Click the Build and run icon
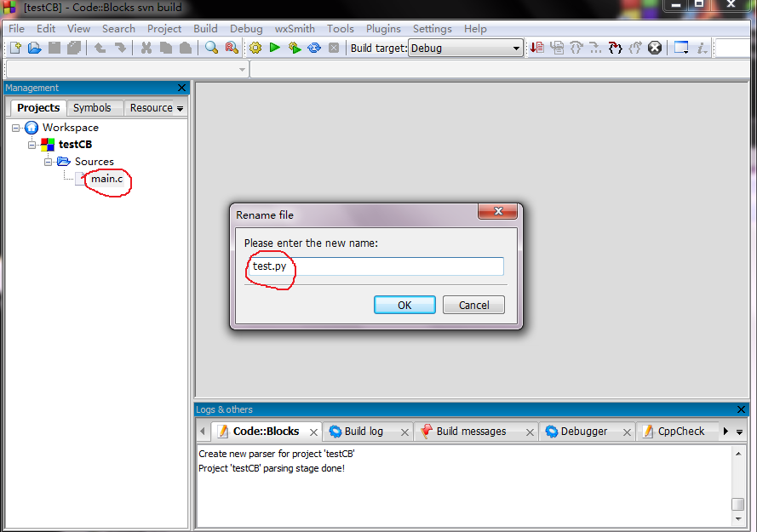This screenshot has width=757, height=532. coord(295,48)
